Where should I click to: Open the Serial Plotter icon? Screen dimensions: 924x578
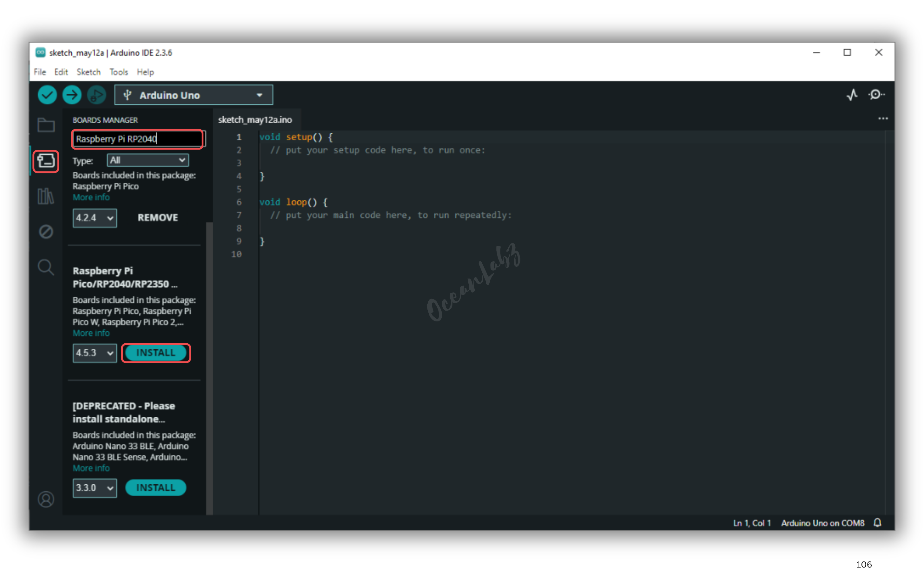click(852, 95)
